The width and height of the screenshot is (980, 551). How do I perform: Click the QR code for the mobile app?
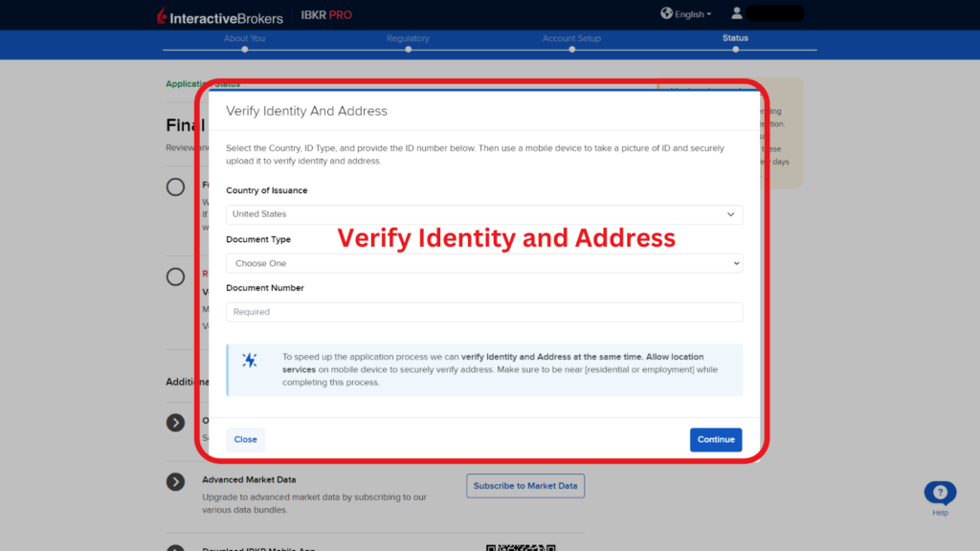(x=522, y=546)
